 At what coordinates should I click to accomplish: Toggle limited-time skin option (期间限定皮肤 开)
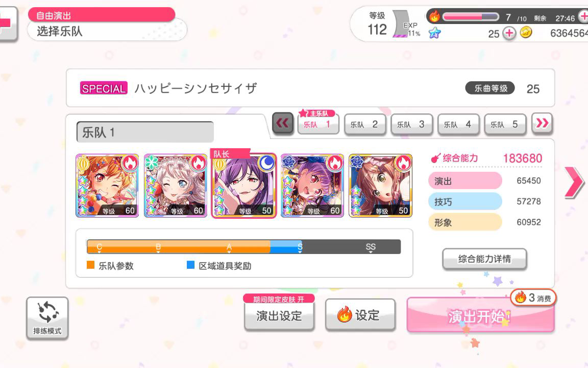[x=279, y=299]
